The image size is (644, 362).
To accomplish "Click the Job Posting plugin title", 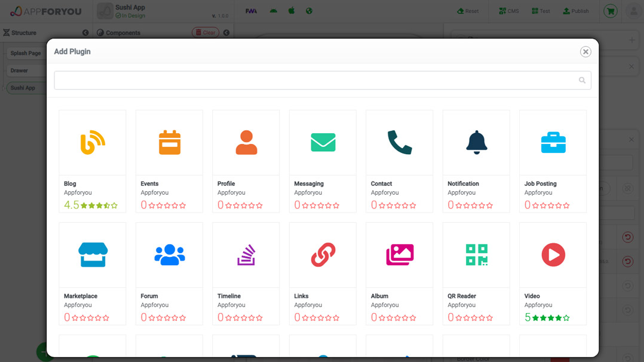I will (x=541, y=183).
